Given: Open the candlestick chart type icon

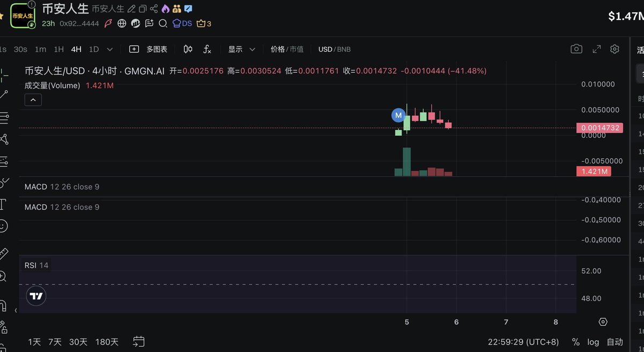Looking at the screenshot, I should (x=188, y=49).
